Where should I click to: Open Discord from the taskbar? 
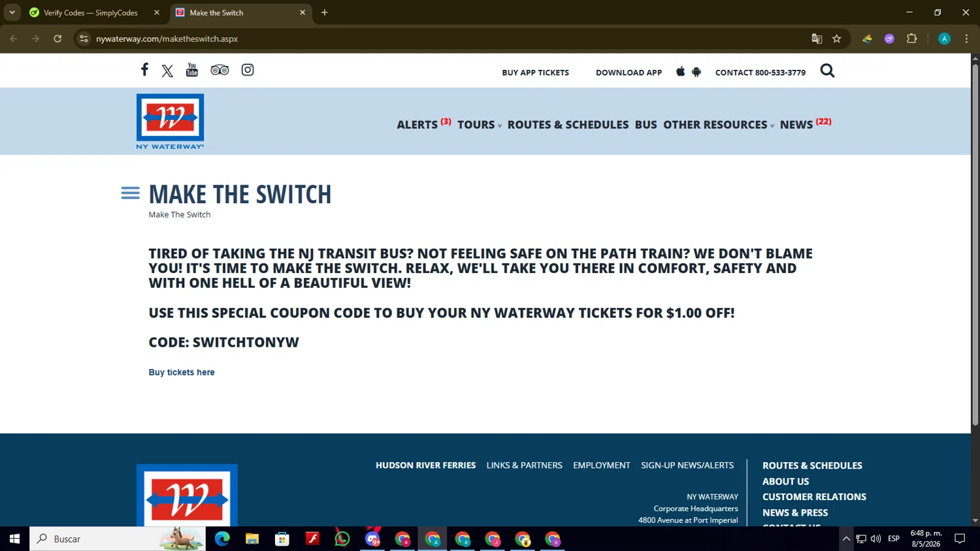[372, 539]
